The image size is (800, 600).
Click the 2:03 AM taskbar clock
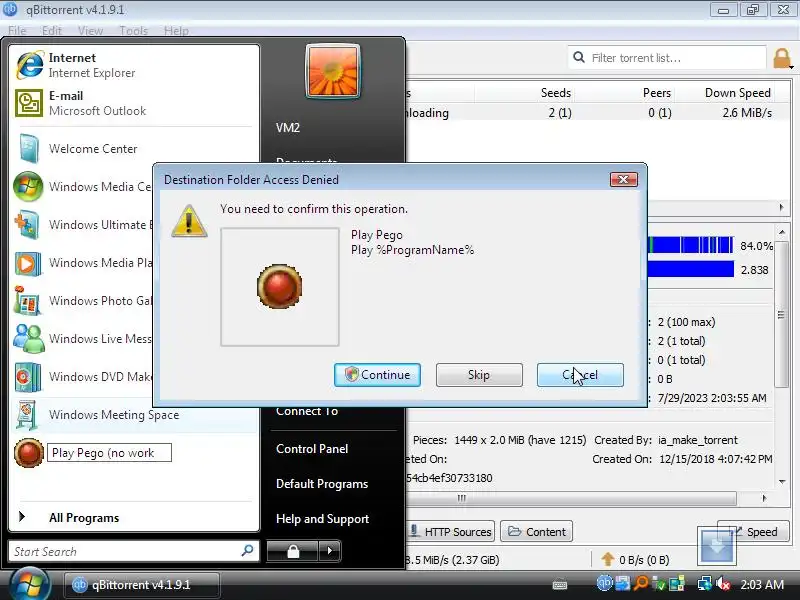click(x=762, y=584)
